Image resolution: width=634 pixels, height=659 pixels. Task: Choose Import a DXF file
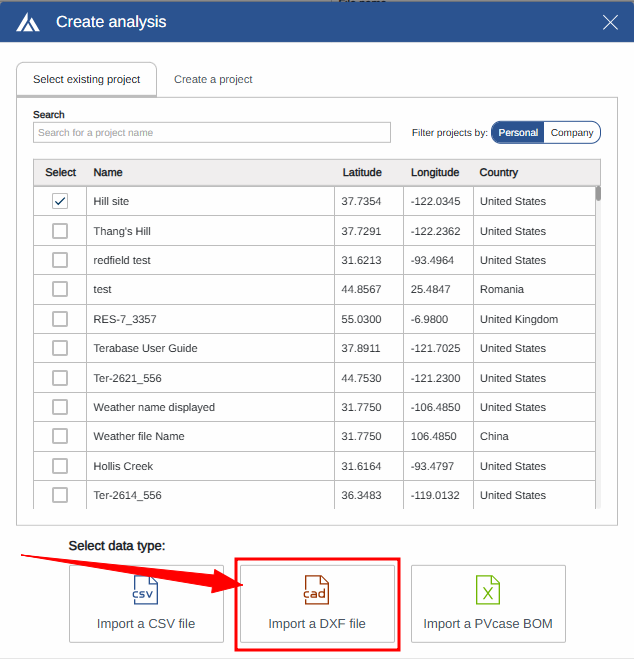click(x=317, y=604)
